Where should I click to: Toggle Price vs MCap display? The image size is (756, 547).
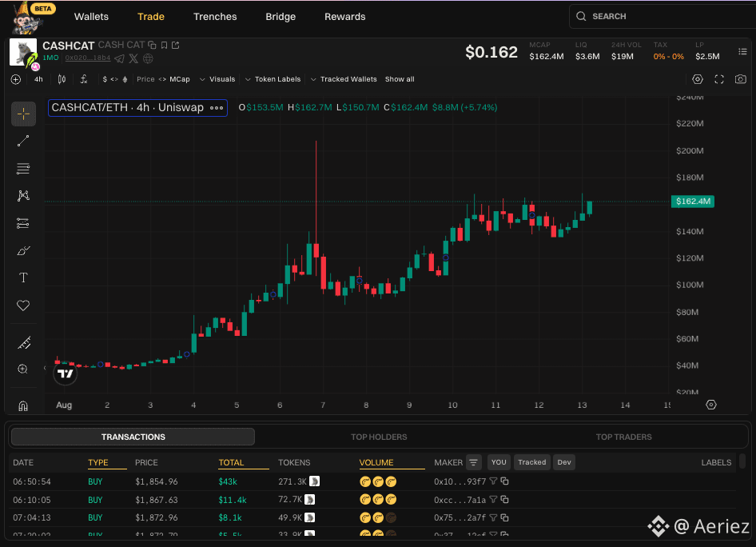click(x=163, y=79)
